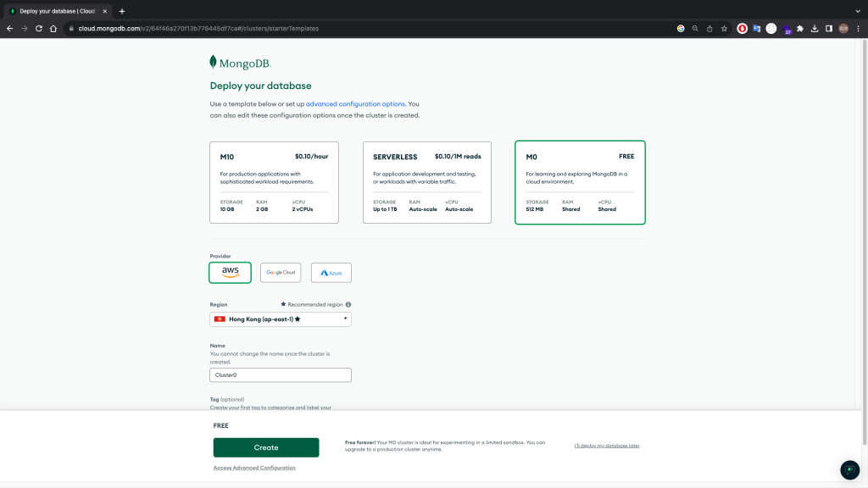Open the browser three-dot menu
This screenshot has width=868, height=488.
[x=858, y=28]
